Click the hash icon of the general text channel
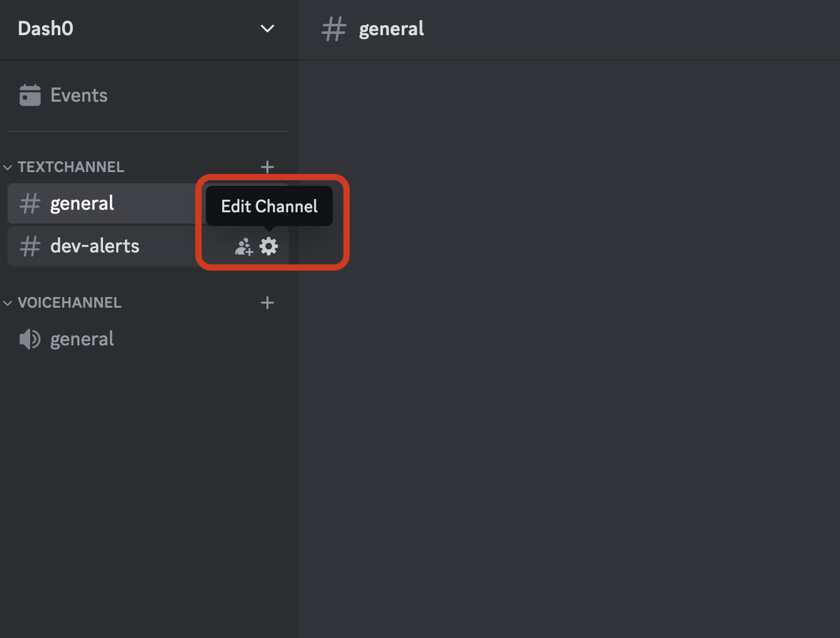The image size is (840, 638). [x=30, y=203]
